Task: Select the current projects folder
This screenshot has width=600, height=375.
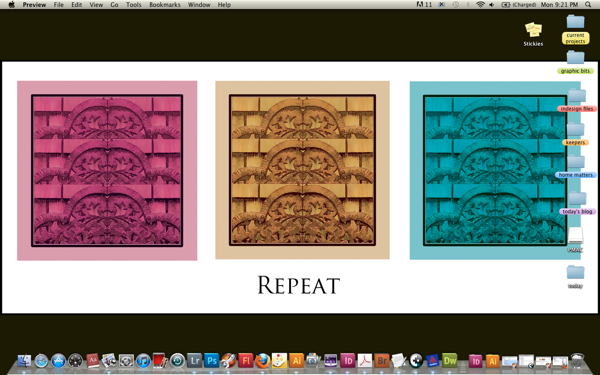Action: pyautogui.click(x=576, y=29)
